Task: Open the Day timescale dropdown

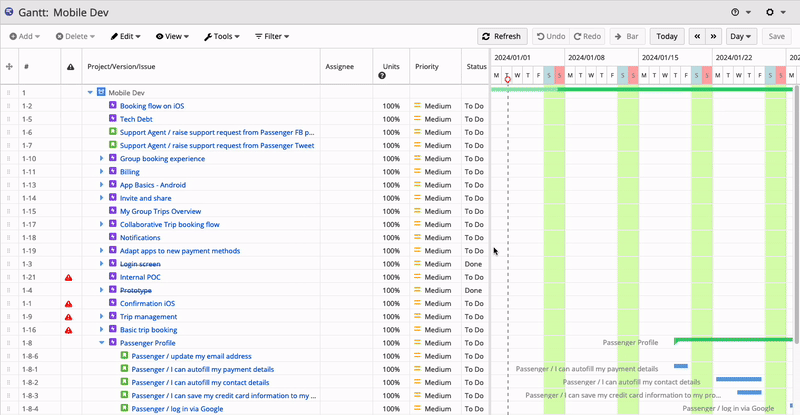Action: tap(741, 36)
